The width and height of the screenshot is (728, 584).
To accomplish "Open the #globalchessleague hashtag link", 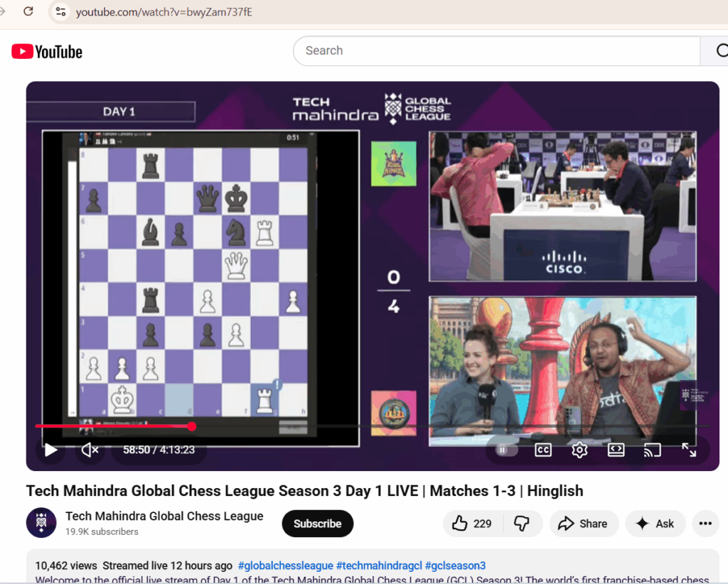I will [285, 566].
